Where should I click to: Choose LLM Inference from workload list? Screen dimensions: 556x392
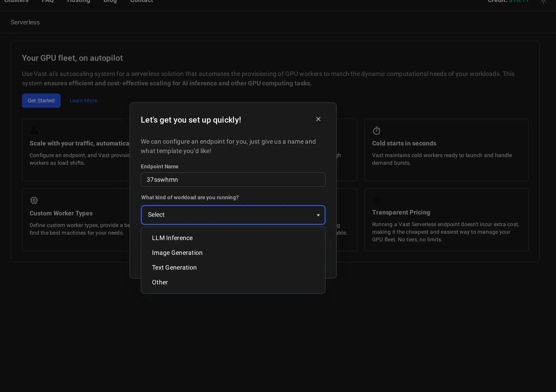pyautogui.click(x=233, y=238)
